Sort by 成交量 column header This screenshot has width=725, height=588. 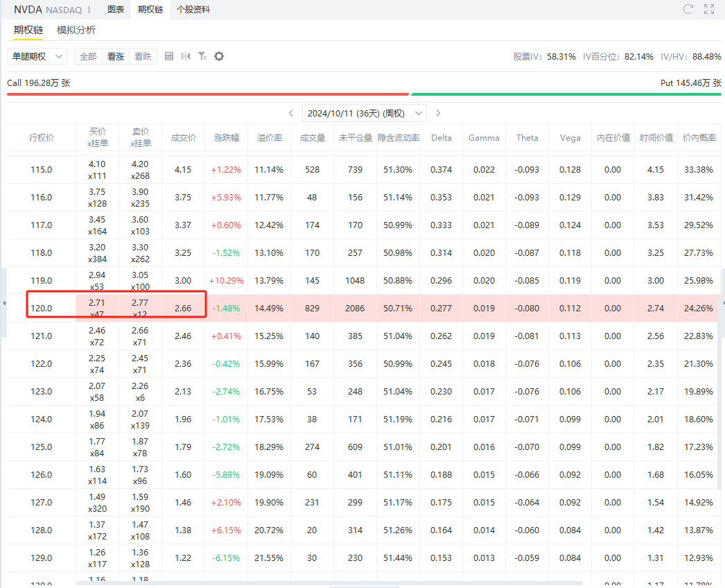tap(313, 137)
